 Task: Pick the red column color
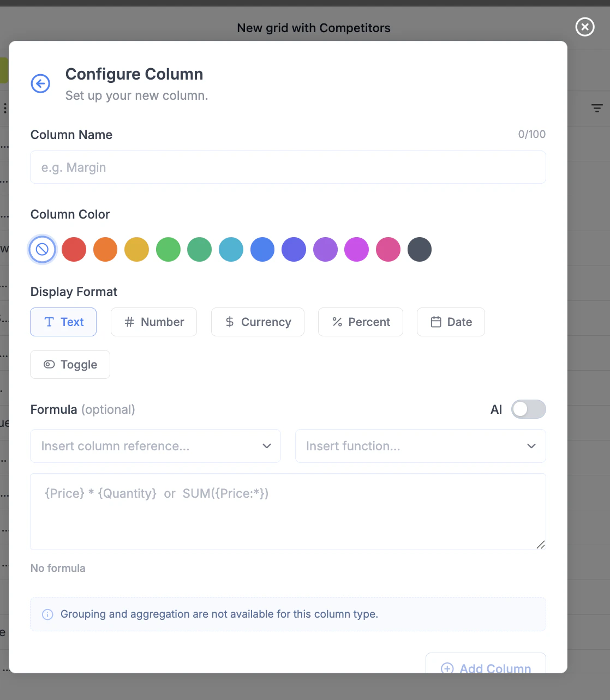[74, 249]
